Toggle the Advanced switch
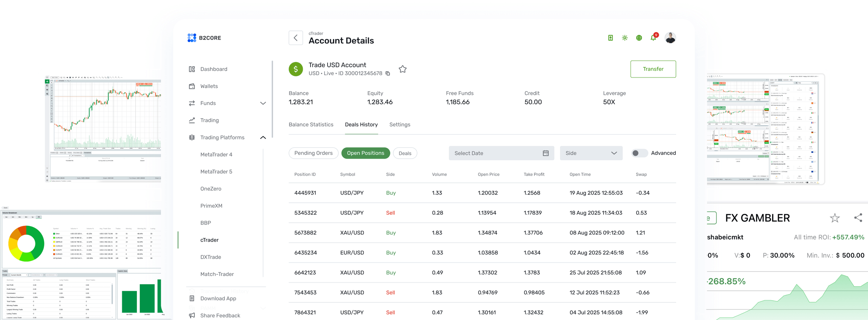The height and width of the screenshot is (320, 868). (639, 153)
